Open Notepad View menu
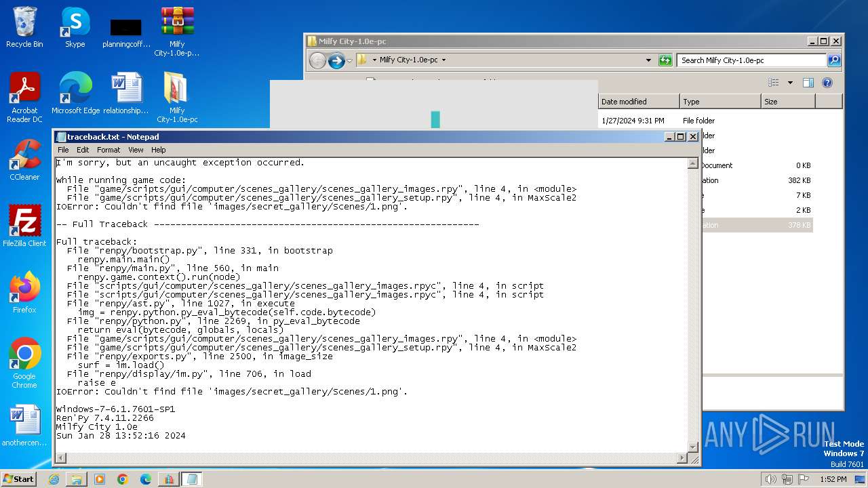The height and width of the screenshot is (488, 868). pos(136,150)
